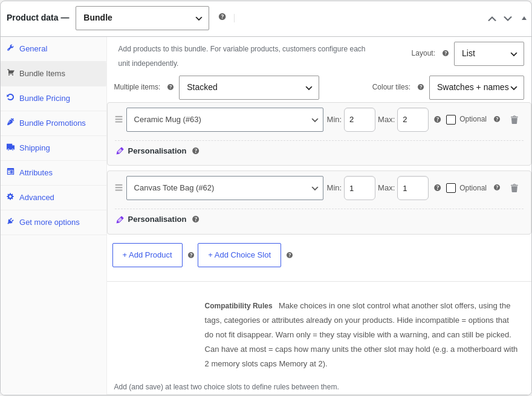The height and width of the screenshot is (396, 532).
Task: Show Personalisation help under Canvas Tote Bag
Action: [x=195, y=219]
